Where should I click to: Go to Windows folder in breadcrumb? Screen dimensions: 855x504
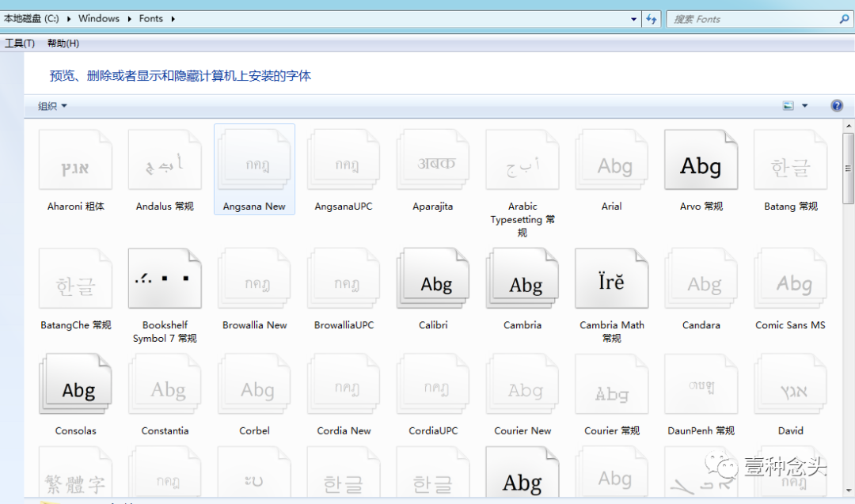99,18
